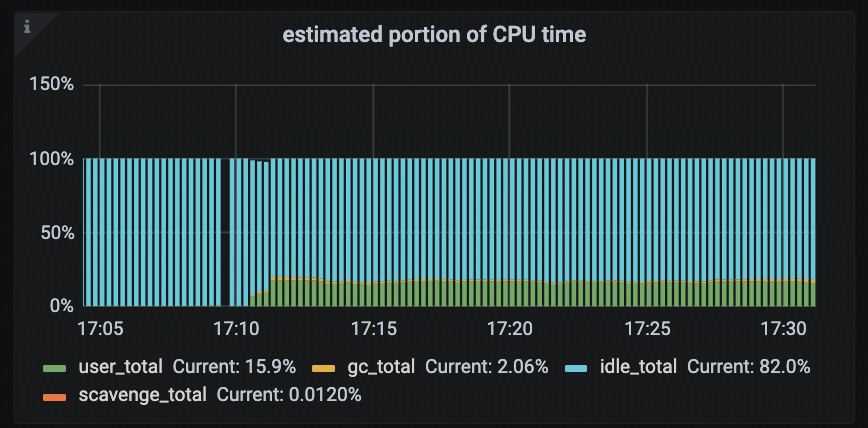Click the 17:20 time axis label

pyautogui.click(x=510, y=327)
